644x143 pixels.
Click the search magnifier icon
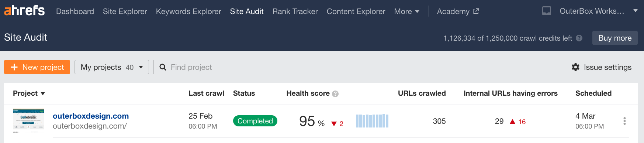(163, 67)
